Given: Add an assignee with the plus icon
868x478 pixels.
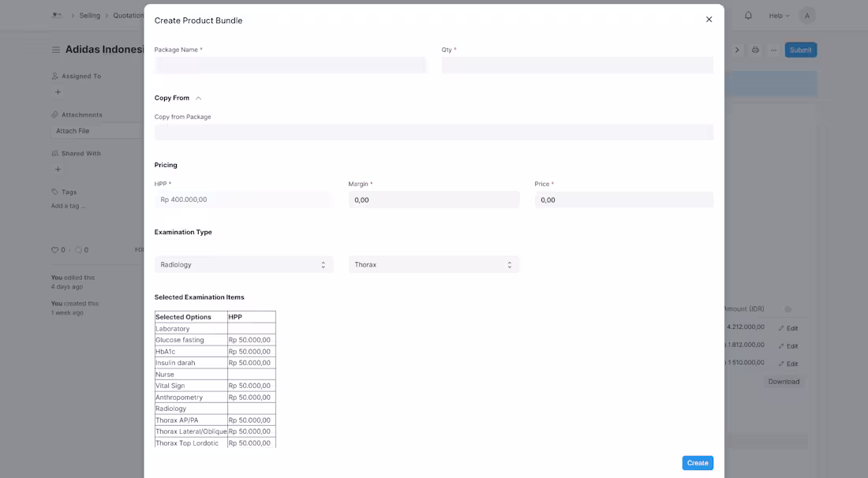Looking at the screenshot, I should point(57,91).
